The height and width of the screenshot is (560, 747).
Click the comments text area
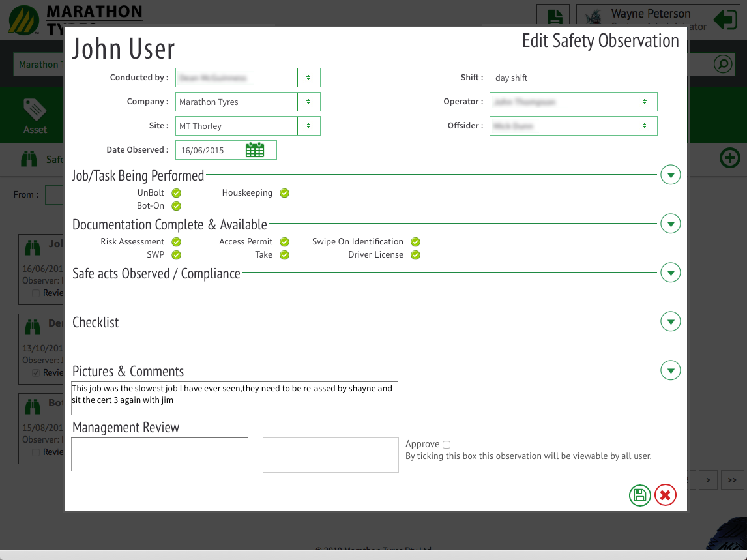tap(235, 398)
